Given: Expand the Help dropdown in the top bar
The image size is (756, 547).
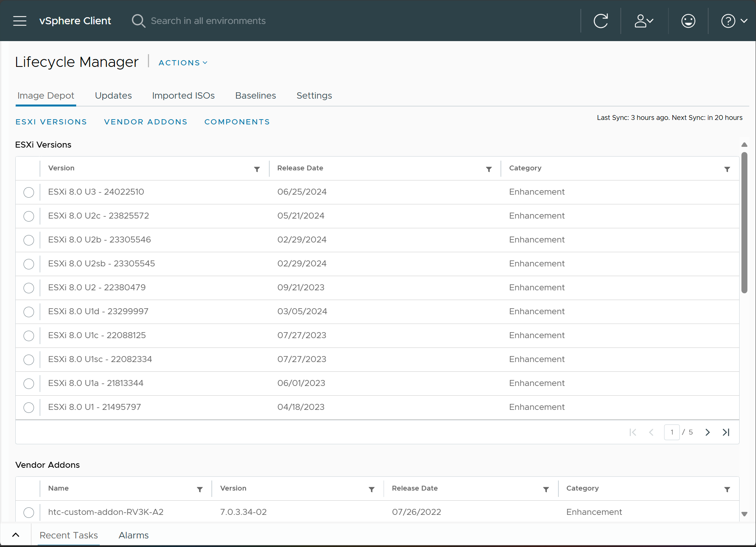Looking at the screenshot, I should [x=734, y=21].
